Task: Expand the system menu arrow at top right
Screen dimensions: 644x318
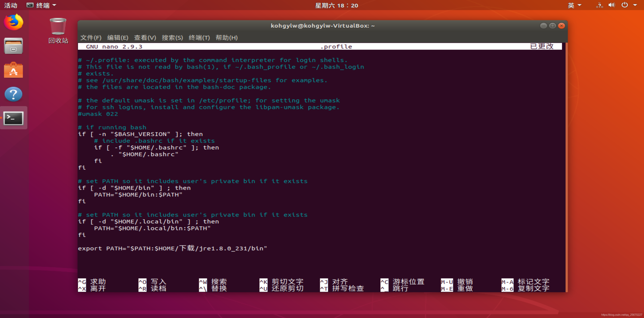Action: pos(635,5)
